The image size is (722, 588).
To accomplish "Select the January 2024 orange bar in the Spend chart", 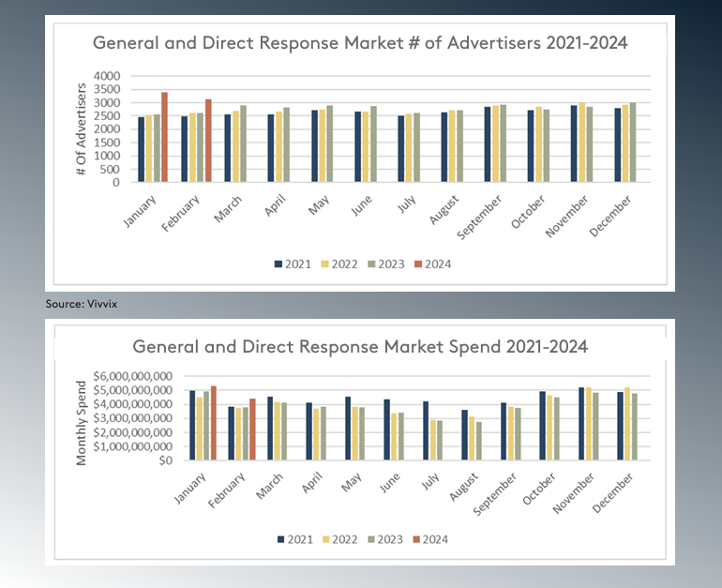I will pyautogui.click(x=214, y=423).
